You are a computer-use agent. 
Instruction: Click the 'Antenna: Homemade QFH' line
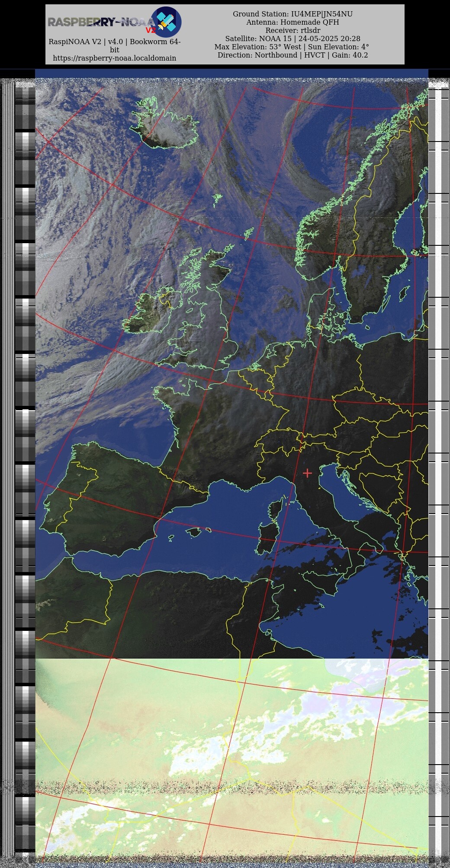click(x=292, y=22)
